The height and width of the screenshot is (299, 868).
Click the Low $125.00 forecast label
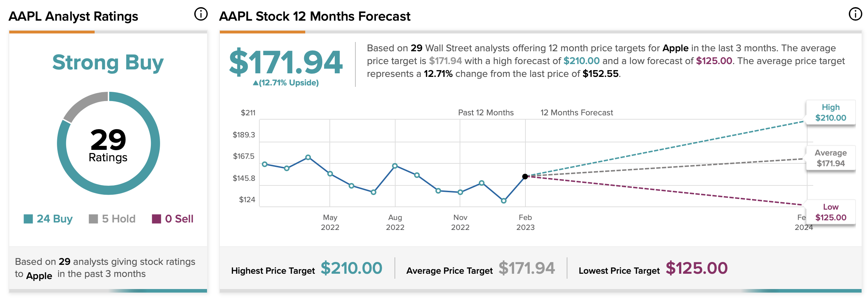tap(831, 212)
